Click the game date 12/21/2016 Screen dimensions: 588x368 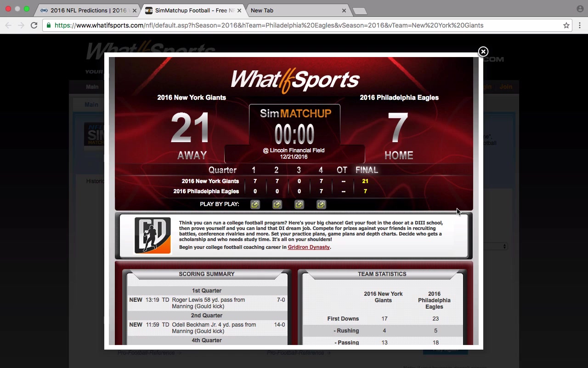coord(294,157)
